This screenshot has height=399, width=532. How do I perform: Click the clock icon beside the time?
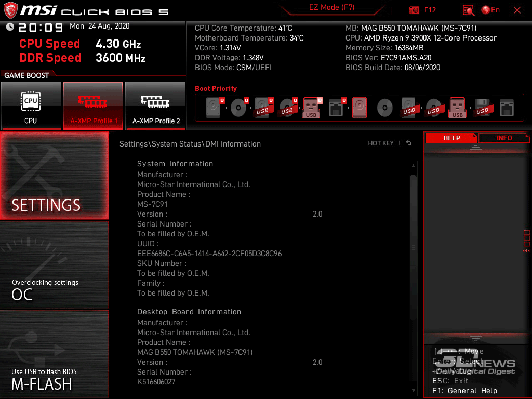pyautogui.click(x=10, y=27)
